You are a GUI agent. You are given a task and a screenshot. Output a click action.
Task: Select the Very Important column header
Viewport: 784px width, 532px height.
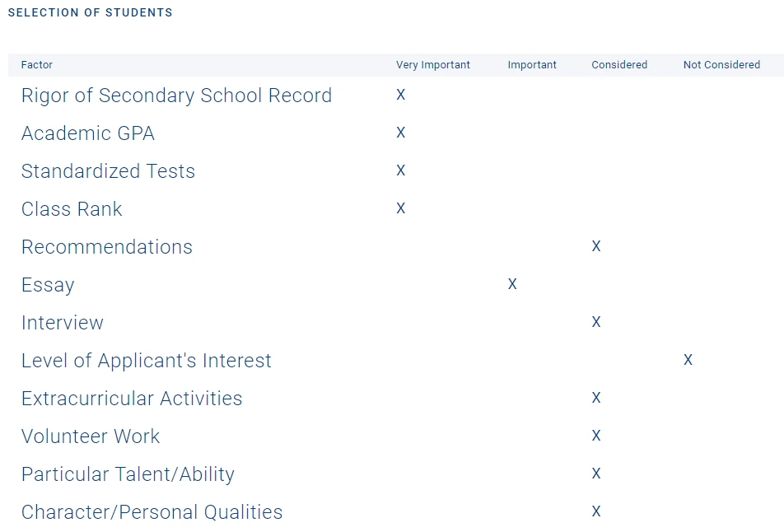click(x=433, y=65)
